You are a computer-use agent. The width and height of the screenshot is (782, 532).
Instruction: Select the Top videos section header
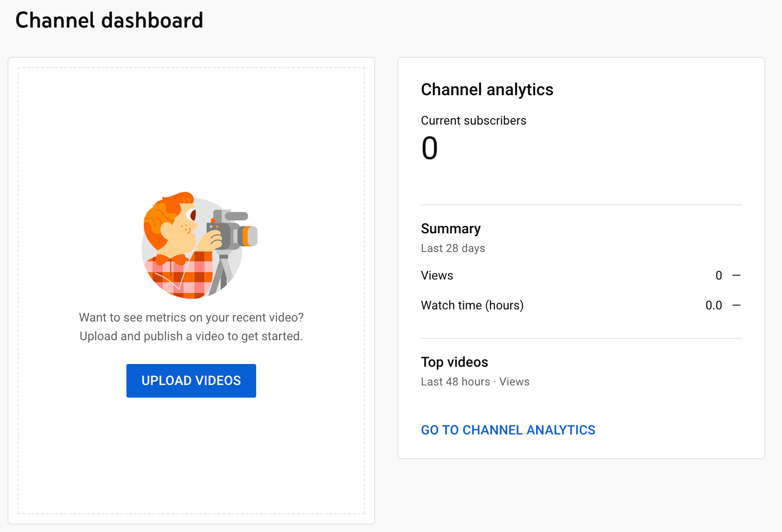tap(454, 362)
